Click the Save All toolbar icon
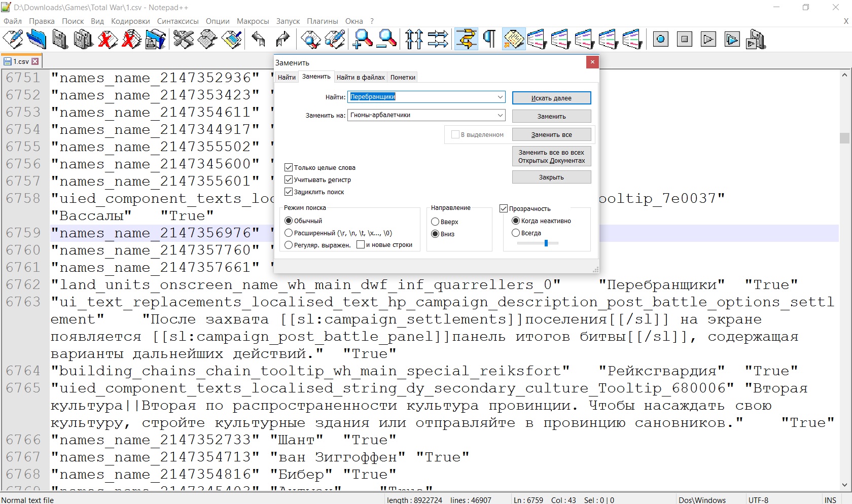Viewport: 852px width, 504px height. click(83, 39)
